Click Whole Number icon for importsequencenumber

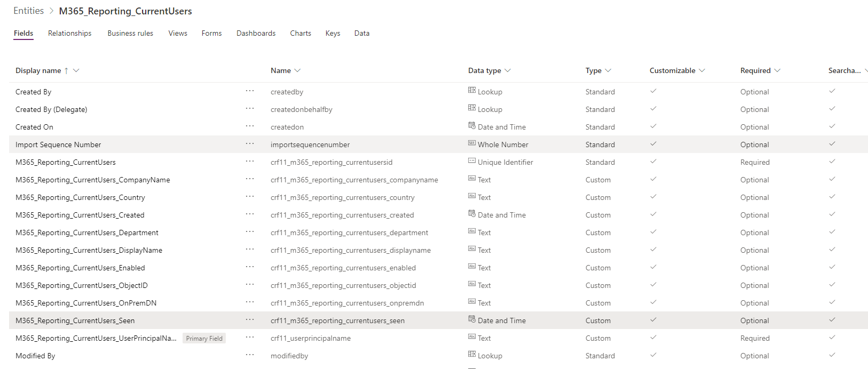(x=472, y=143)
